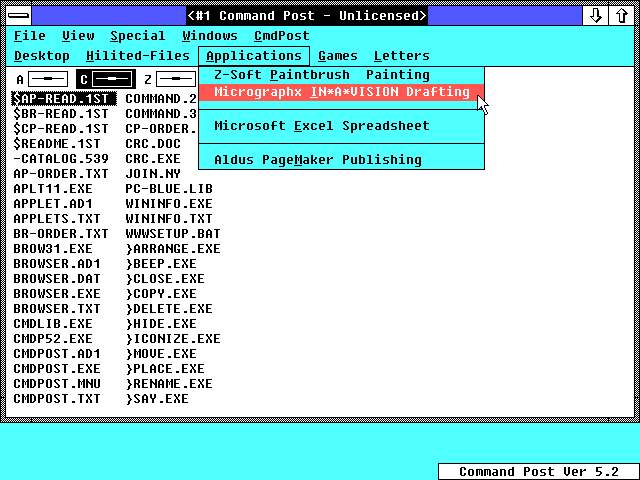This screenshot has width=640, height=480.
Task: Select file CMDPOST.TXT
Action: (x=57, y=398)
